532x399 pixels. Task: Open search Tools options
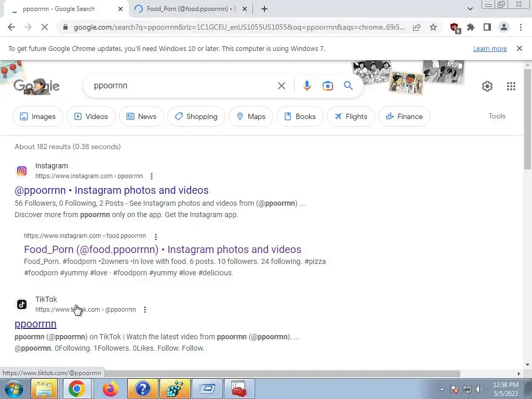tap(497, 116)
